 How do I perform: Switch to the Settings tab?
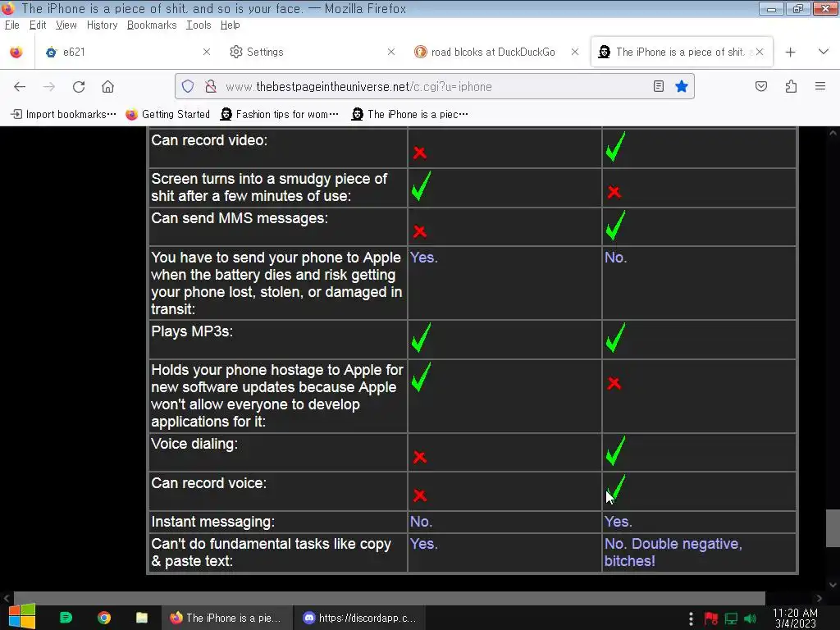[x=313, y=52]
